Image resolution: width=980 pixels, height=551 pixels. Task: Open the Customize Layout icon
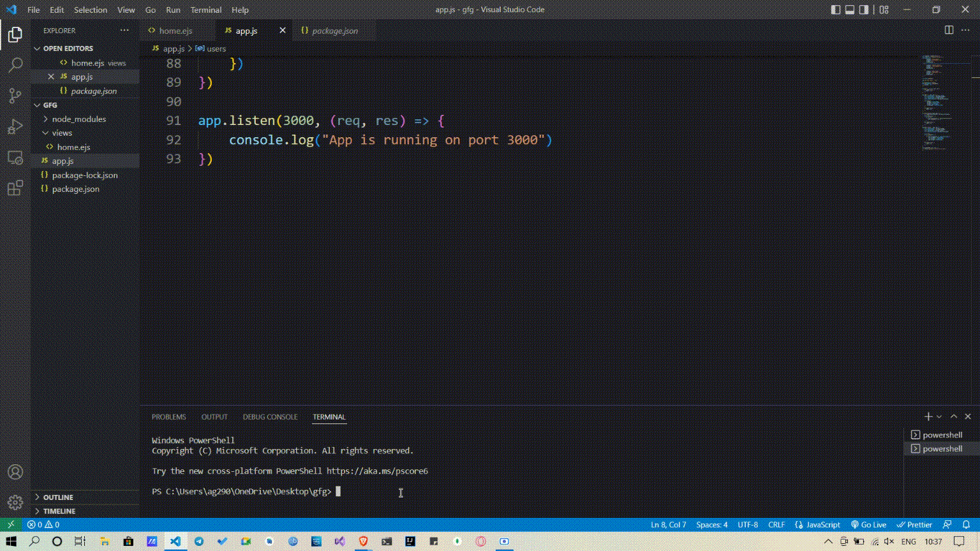[x=884, y=10]
